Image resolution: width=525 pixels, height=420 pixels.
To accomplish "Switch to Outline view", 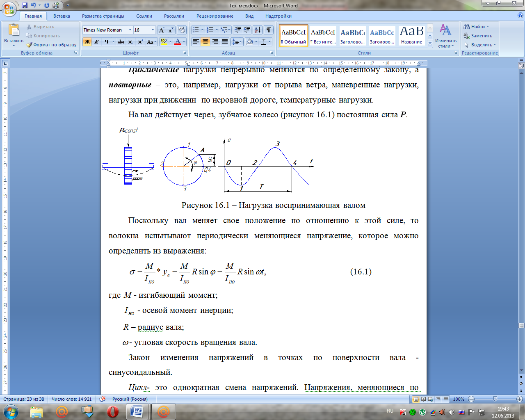I will 438,399.
